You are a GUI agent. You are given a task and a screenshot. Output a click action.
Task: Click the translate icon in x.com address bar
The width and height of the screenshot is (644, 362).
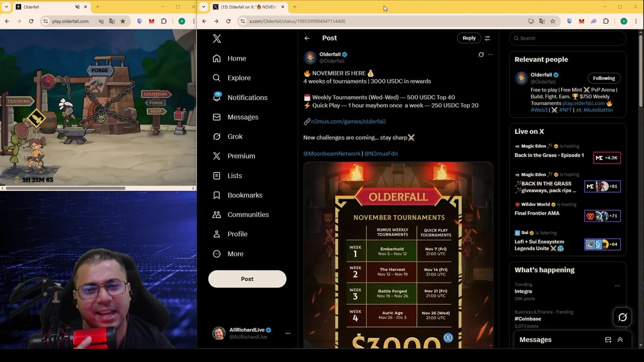point(542,21)
